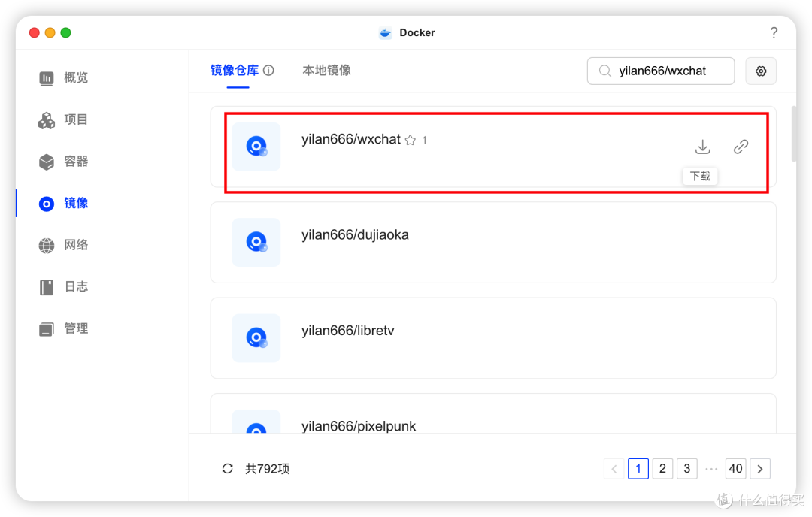Click the info icon next to 镜像仓库

click(269, 69)
